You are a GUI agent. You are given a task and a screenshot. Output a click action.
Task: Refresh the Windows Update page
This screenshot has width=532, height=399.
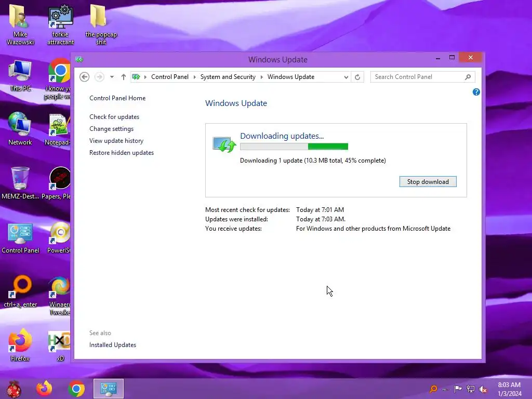(x=357, y=77)
